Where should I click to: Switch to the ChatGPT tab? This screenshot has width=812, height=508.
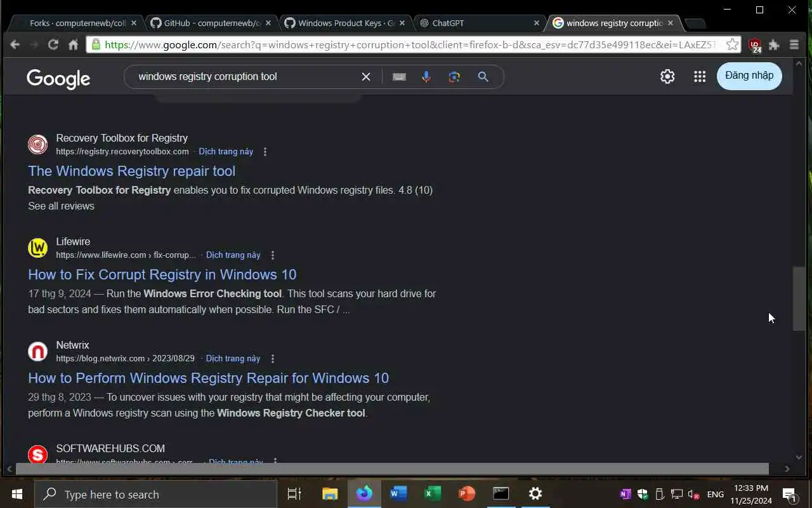(479, 23)
